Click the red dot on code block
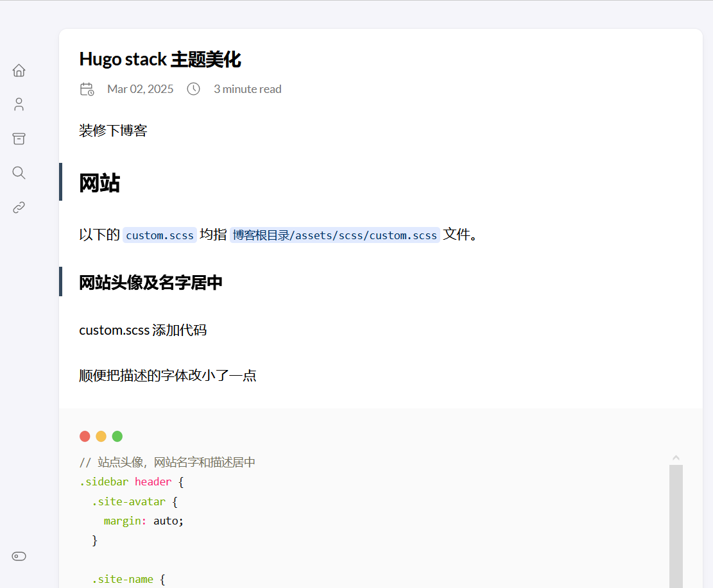This screenshot has height=588, width=713. coord(85,437)
